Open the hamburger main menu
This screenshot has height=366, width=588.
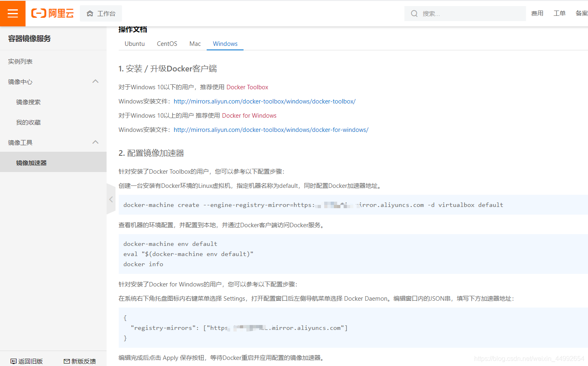(x=13, y=13)
